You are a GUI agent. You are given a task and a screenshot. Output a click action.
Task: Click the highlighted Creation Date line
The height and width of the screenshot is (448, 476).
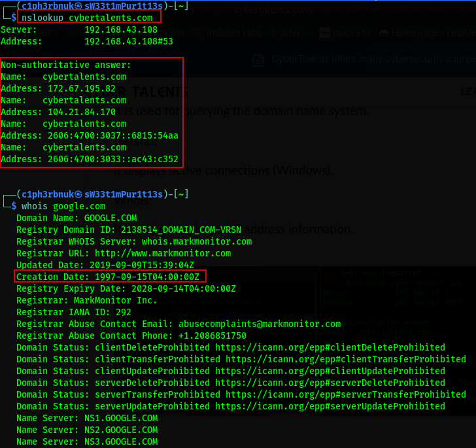110,277
